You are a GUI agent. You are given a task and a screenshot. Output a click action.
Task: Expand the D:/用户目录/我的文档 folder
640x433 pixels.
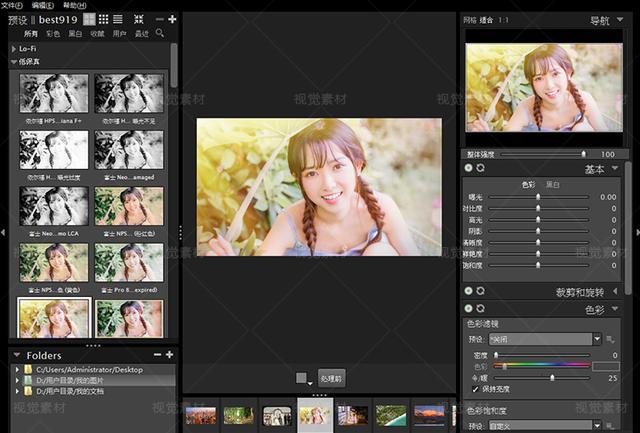click(17, 391)
